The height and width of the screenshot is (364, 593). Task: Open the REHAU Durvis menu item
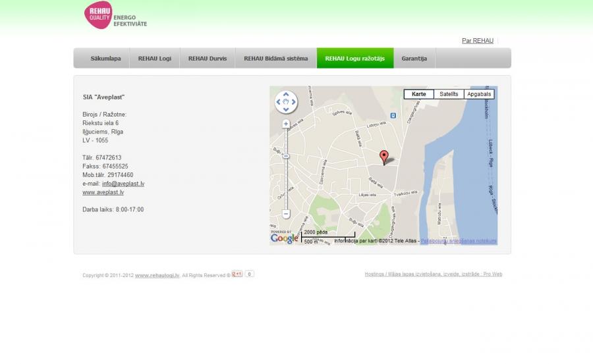(208, 58)
